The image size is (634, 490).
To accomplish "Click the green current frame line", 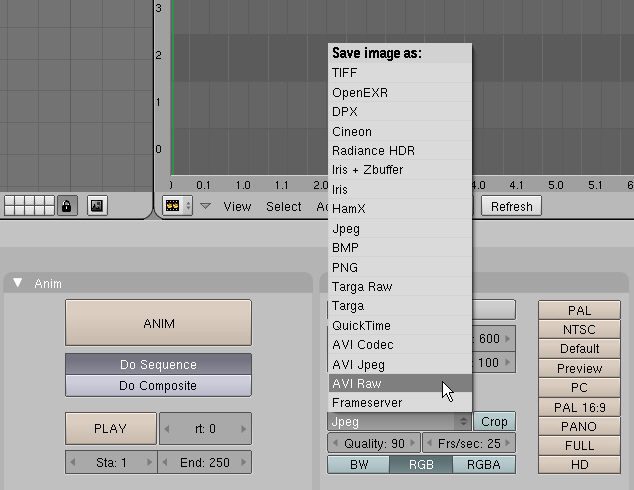I will [x=173, y=87].
